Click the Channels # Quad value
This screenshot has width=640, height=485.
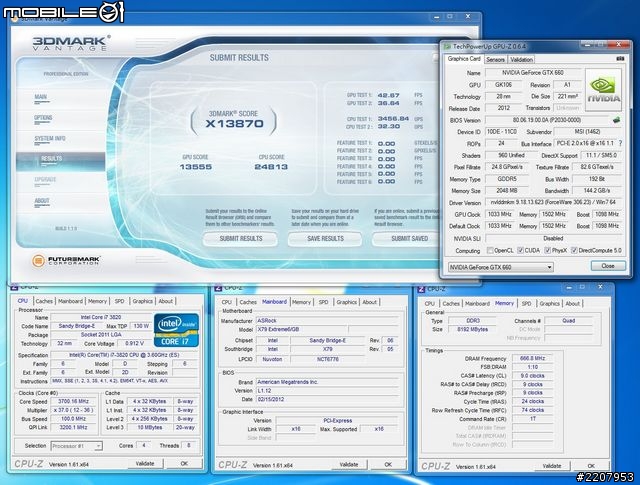[568, 320]
